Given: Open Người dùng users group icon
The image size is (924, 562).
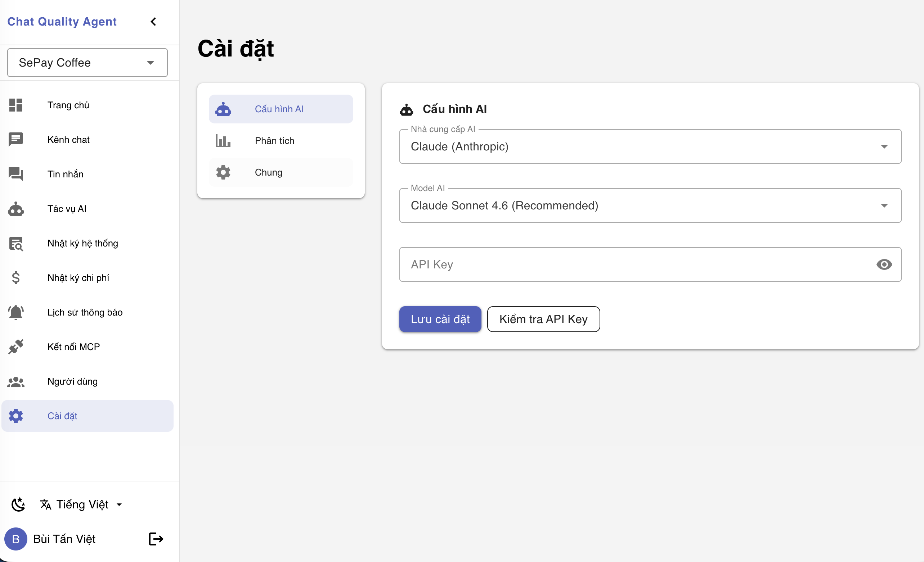Looking at the screenshot, I should point(16,382).
